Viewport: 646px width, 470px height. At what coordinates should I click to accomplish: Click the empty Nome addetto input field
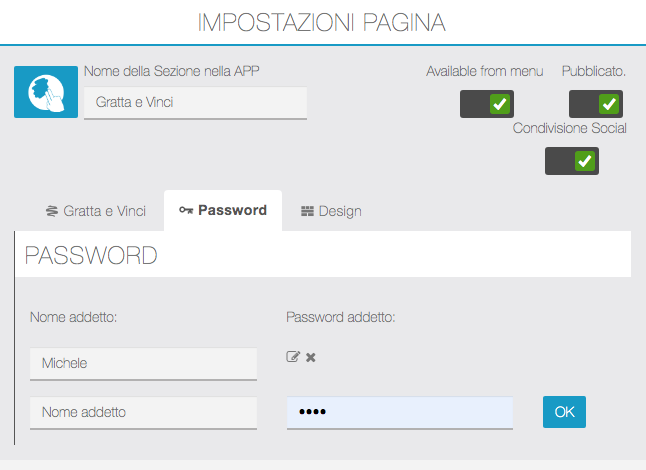coord(143,412)
